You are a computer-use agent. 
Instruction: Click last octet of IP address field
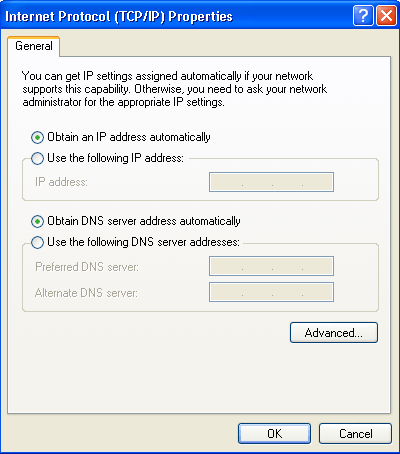(x=317, y=182)
